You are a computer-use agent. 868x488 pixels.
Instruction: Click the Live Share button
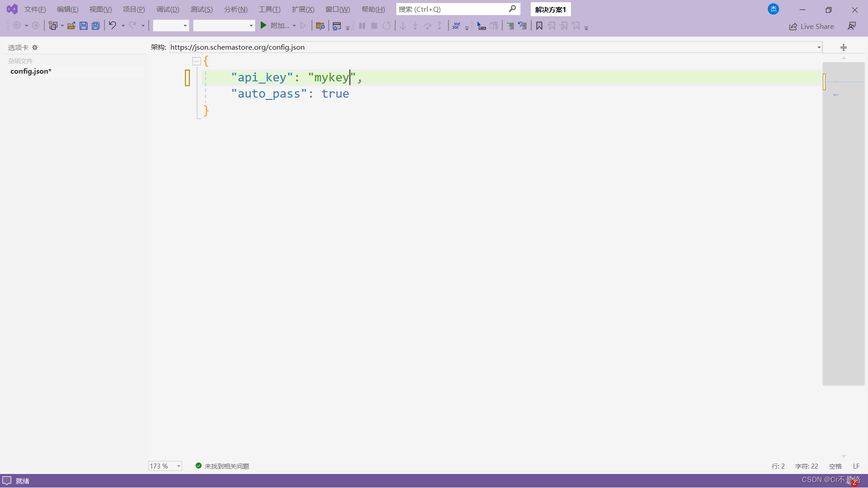(811, 26)
